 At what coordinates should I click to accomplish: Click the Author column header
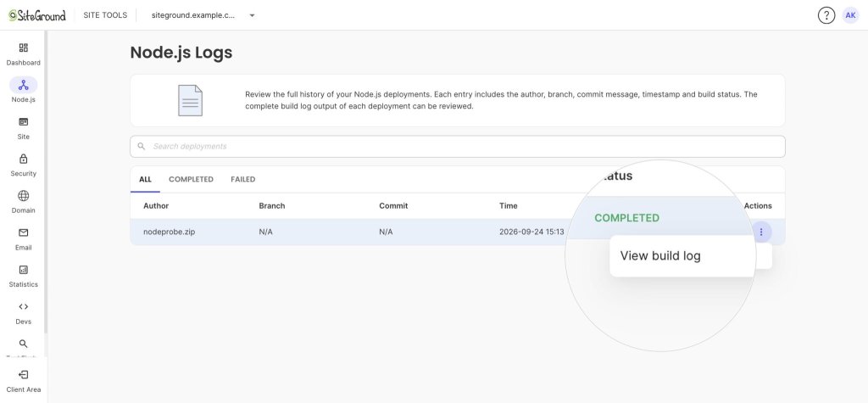tap(156, 205)
